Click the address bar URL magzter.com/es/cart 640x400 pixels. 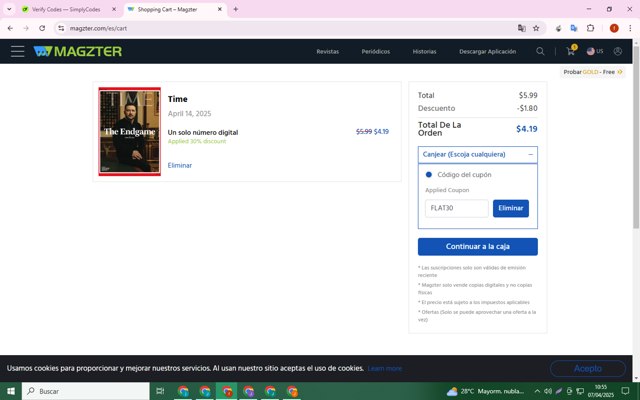pyautogui.click(x=98, y=28)
